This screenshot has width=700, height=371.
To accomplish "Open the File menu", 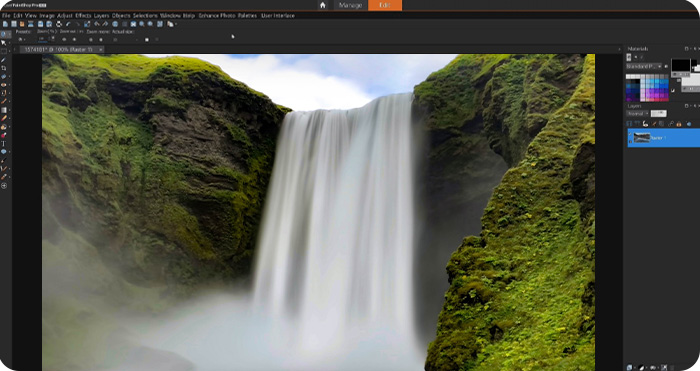I will (6, 16).
